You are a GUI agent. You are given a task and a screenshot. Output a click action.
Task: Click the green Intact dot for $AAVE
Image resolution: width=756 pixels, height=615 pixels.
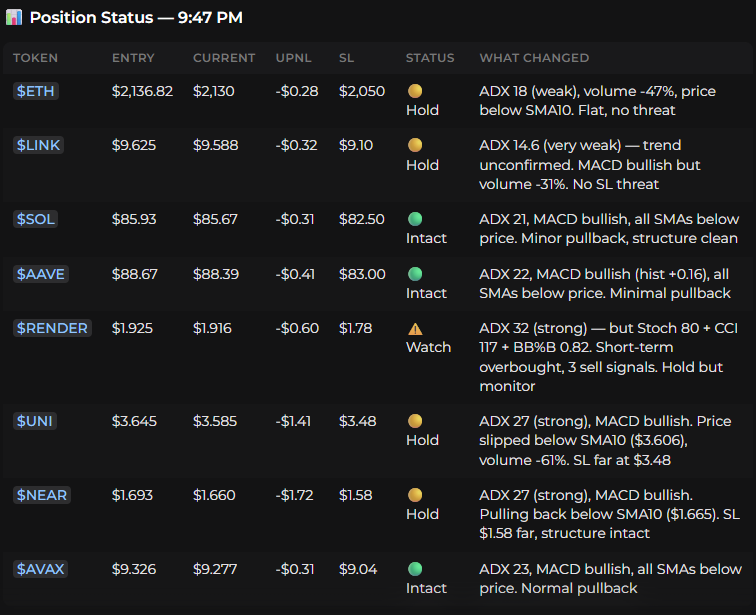[415, 274]
